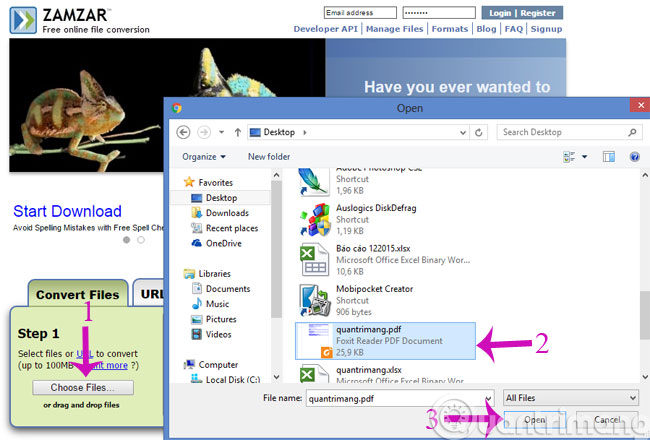Image resolution: width=650 pixels, height=440 pixels.
Task: Open help with the blue question mark
Action: point(634,157)
